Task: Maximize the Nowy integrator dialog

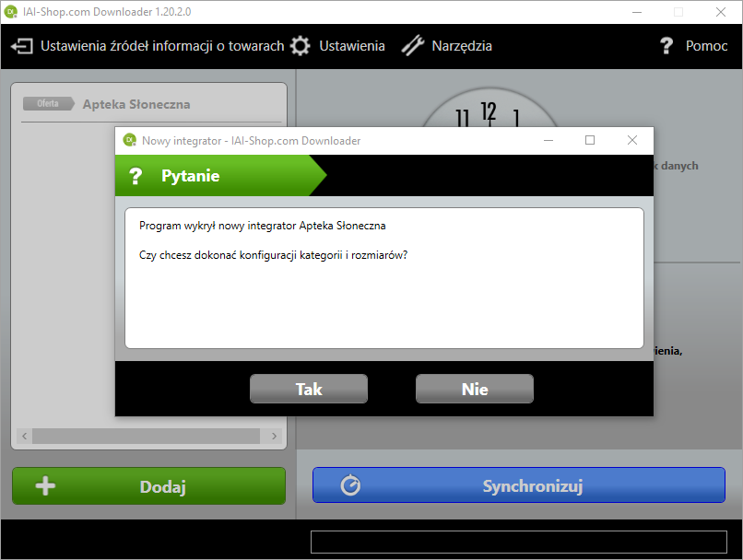Action: pyautogui.click(x=590, y=140)
